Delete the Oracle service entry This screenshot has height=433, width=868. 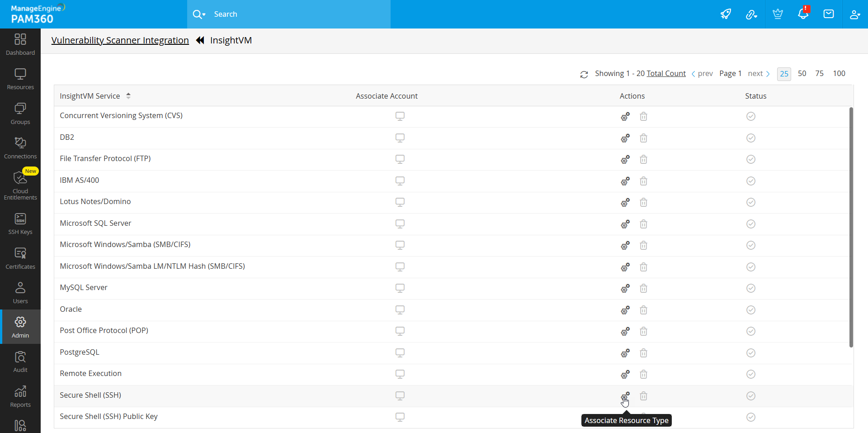pyautogui.click(x=643, y=310)
